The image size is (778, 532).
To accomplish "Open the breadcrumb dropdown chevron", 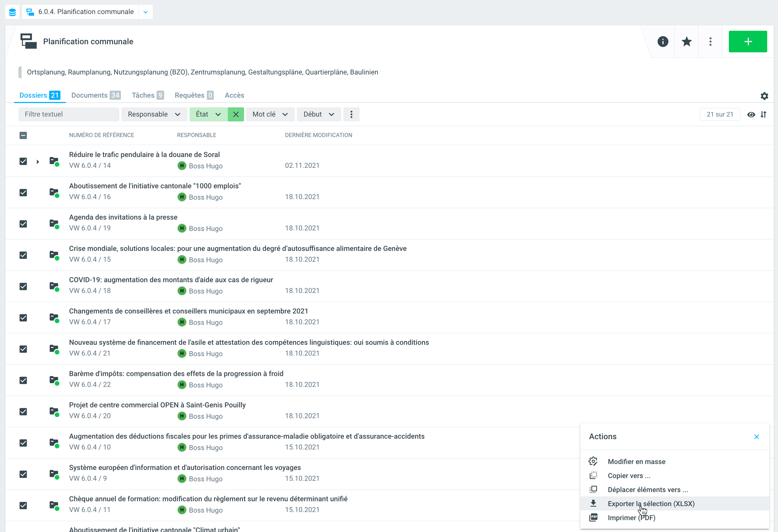I will point(146,12).
